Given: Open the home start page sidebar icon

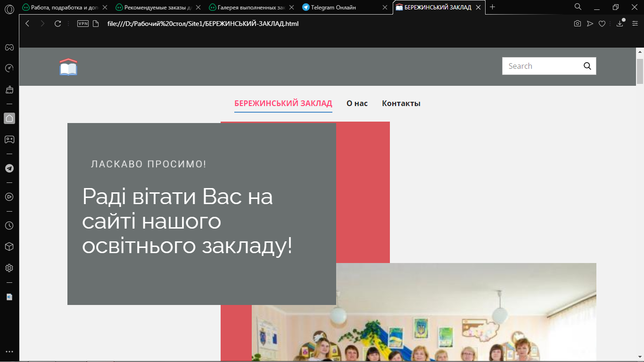Looking at the screenshot, I should [x=9, y=118].
